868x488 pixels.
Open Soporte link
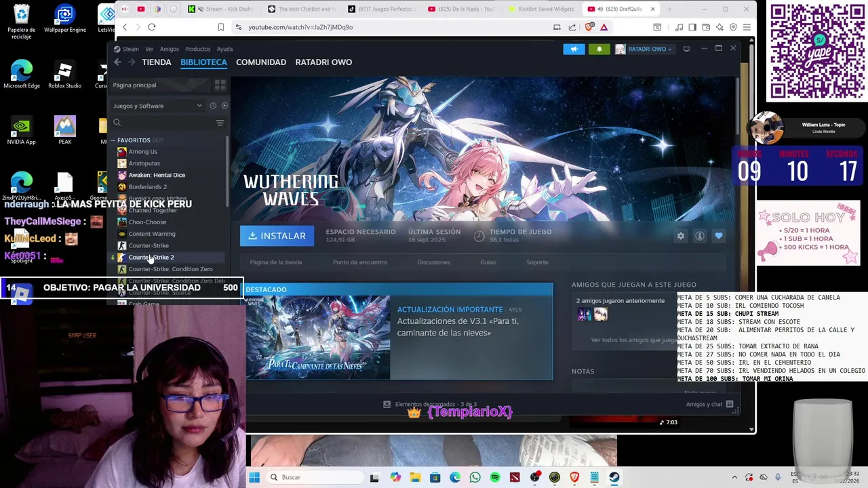coord(537,262)
